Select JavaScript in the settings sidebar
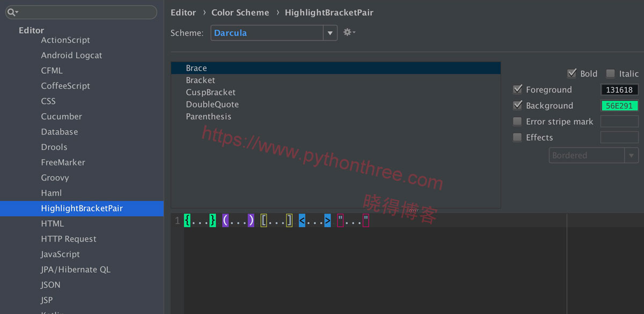Screen dimensions: 644x314 pos(61,254)
